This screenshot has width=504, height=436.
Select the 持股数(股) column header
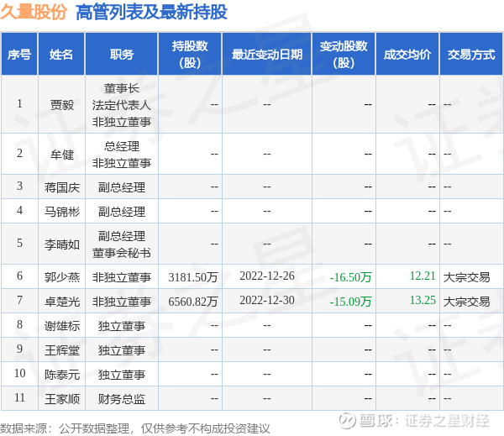(190, 54)
